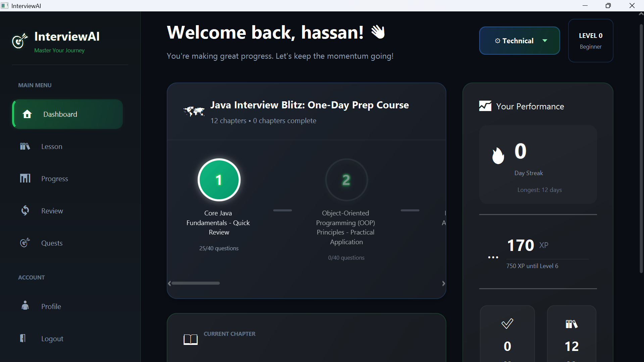This screenshot has width=644, height=362.
Task: Open Quests menu item
Action: click(67, 243)
